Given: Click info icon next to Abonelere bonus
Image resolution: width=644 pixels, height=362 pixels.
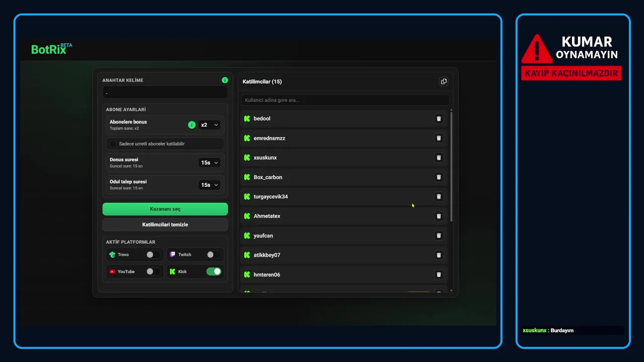Looking at the screenshot, I should click(192, 125).
